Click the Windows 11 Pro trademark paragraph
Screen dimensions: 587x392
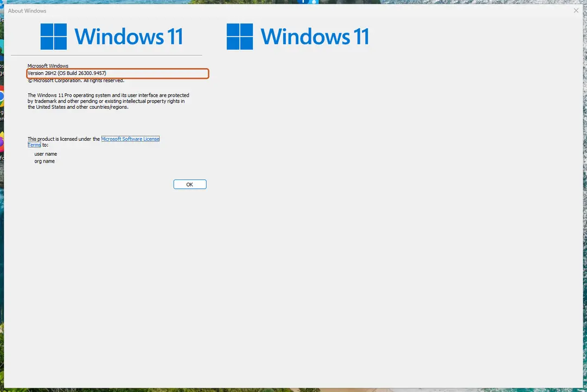coord(108,101)
